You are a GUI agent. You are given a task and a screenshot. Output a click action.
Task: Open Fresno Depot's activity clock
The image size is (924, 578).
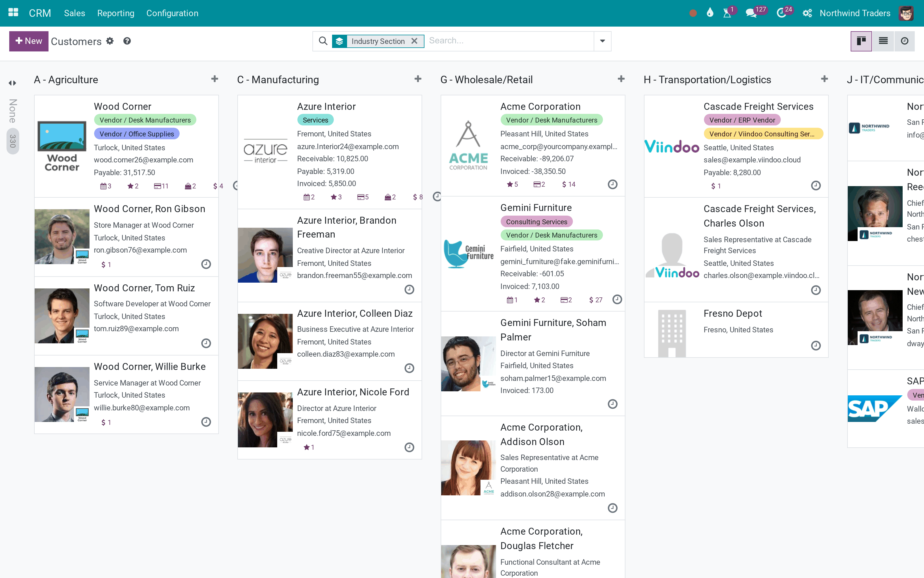coord(815,346)
